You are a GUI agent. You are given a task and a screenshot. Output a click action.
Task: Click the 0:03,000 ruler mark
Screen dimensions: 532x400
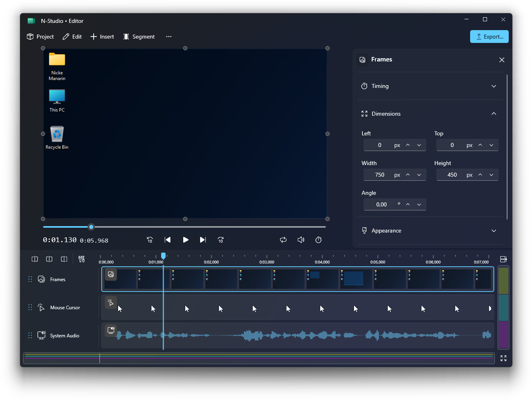tap(267, 262)
